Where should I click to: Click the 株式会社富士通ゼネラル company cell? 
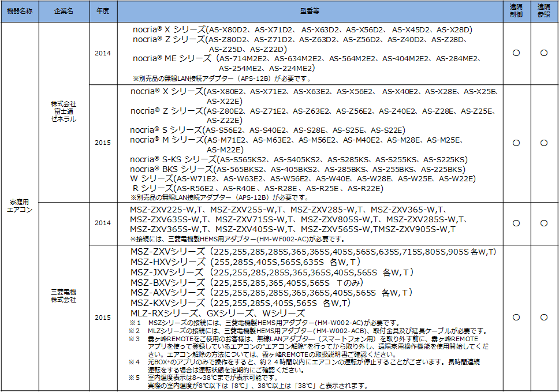[64, 111]
